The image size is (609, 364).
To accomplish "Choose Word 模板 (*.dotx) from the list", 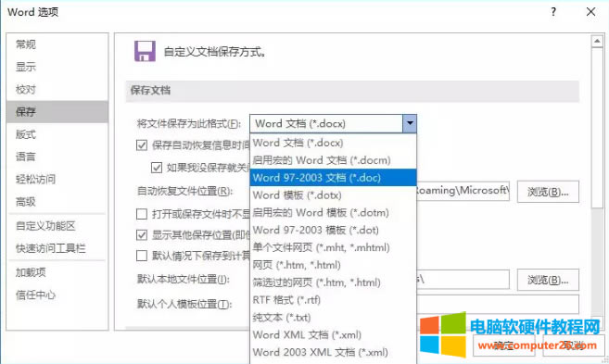I will (x=333, y=195).
